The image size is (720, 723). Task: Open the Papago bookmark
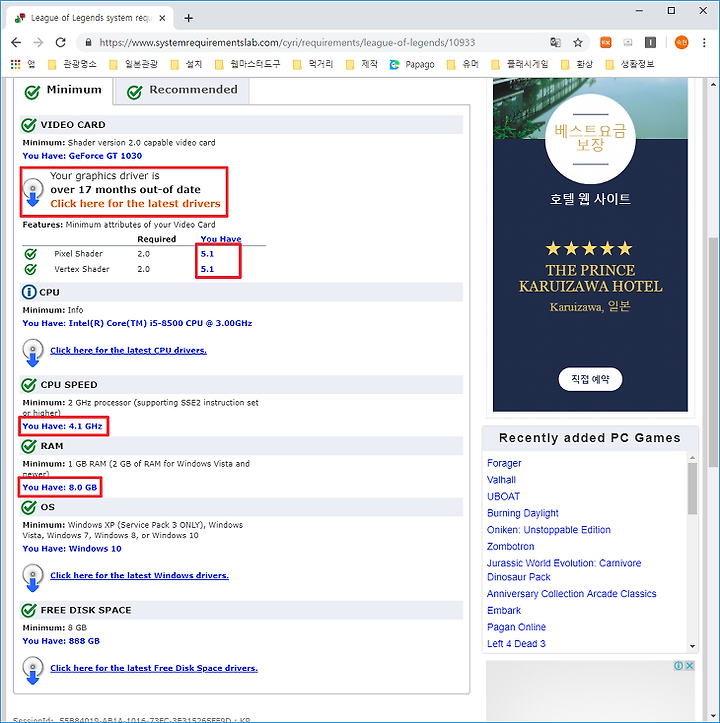tap(412, 64)
